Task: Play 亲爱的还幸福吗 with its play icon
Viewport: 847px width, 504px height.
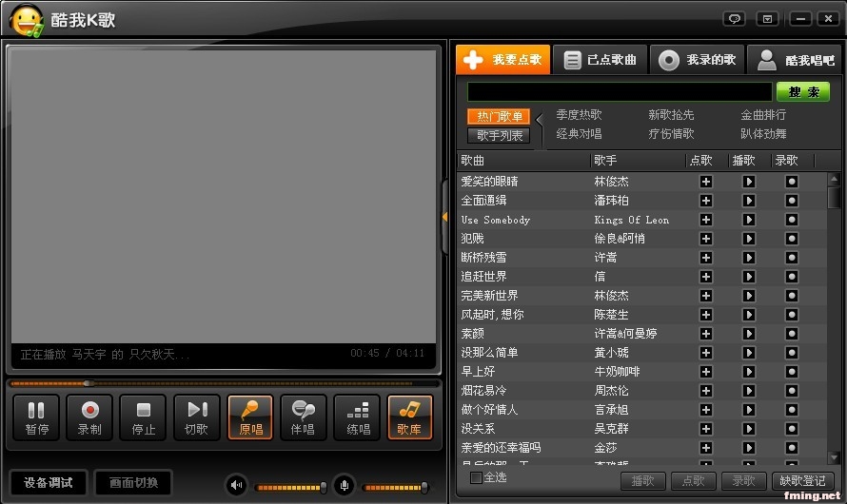Action: coord(749,448)
